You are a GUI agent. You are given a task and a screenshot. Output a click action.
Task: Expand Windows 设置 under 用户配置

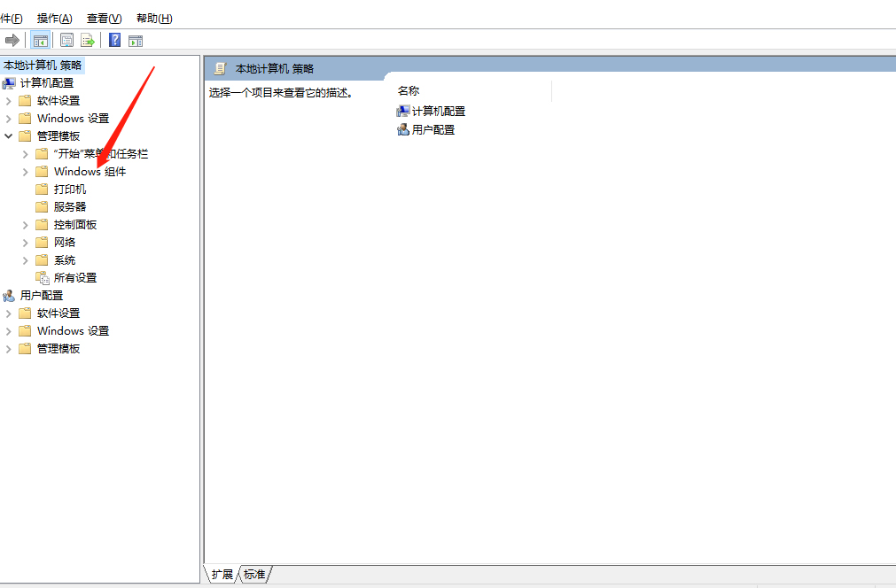(x=9, y=331)
